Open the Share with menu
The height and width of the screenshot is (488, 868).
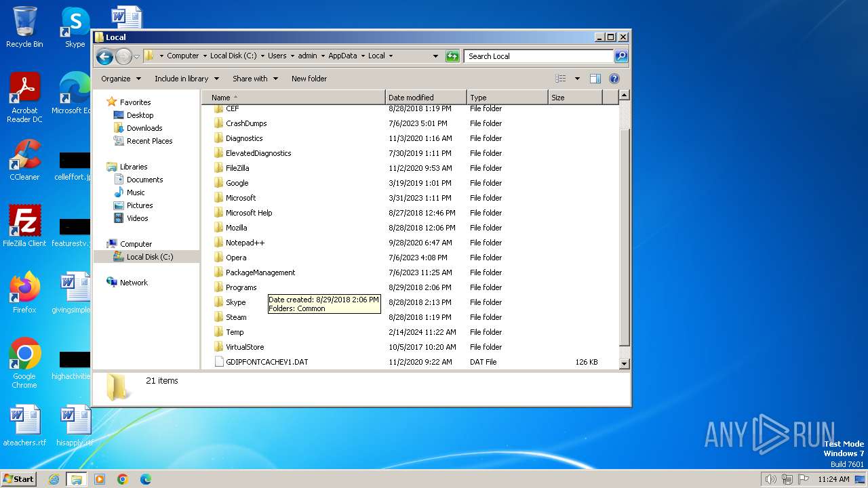coord(255,79)
